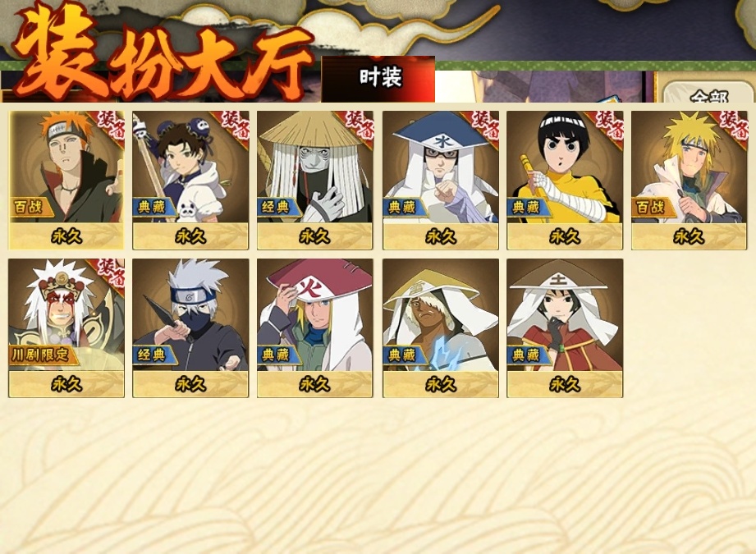Click 永久 label under Pain costume

click(66, 236)
